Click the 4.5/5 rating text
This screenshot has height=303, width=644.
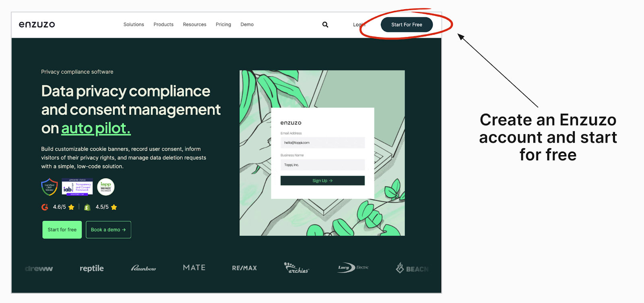(102, 207)
